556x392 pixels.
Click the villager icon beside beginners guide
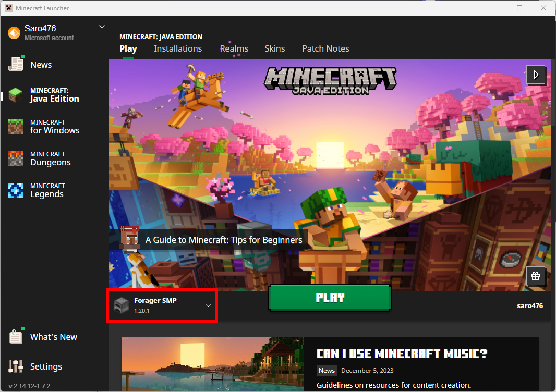tap(130, 239)
